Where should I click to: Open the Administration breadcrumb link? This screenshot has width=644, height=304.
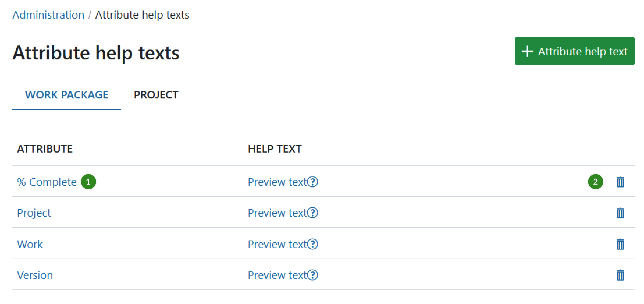48,15
